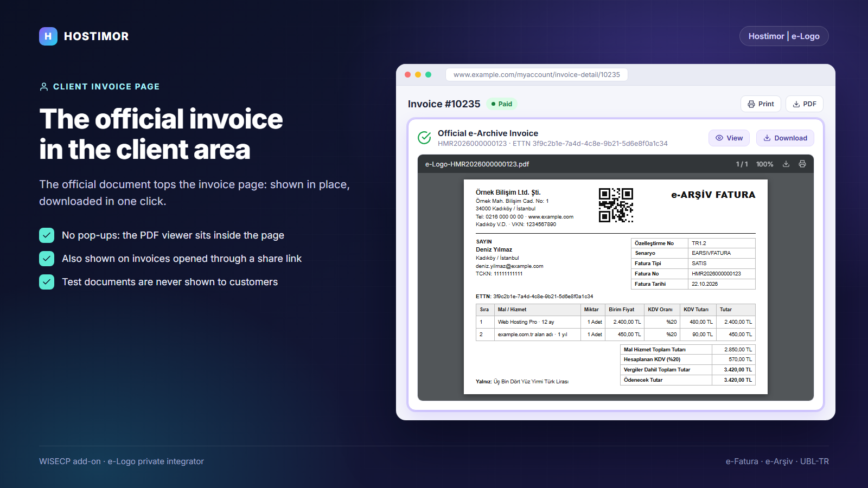Viewport: 868px width, 488px height.
Task: Click the QR code on the invoice
Action: (x=616, y=206)
